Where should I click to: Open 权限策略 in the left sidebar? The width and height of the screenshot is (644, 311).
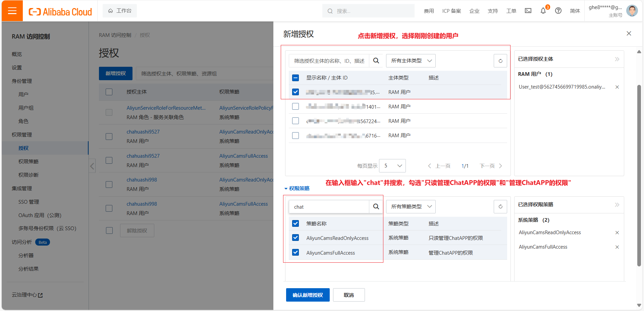click(29, 161)
